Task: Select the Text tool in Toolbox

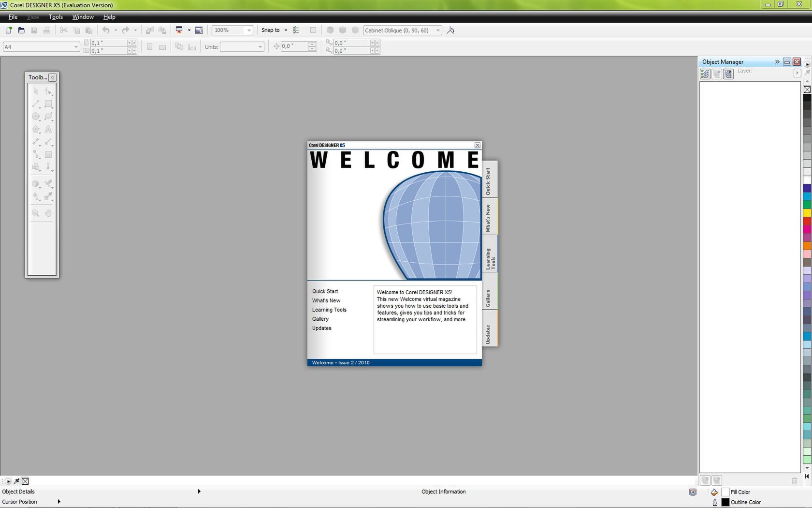Action: pyautogui.click(x=48, y=129)
